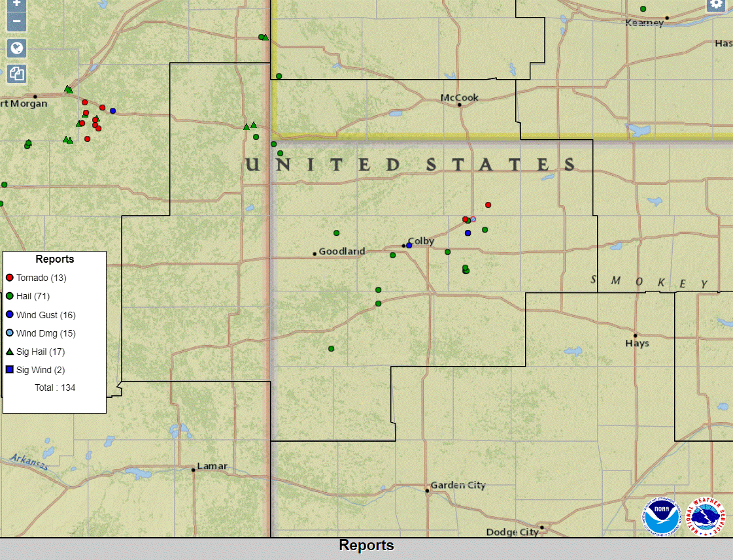
Task: Select the light-blue wind damage marker northeast of Colby
Action: pos(473,219)
